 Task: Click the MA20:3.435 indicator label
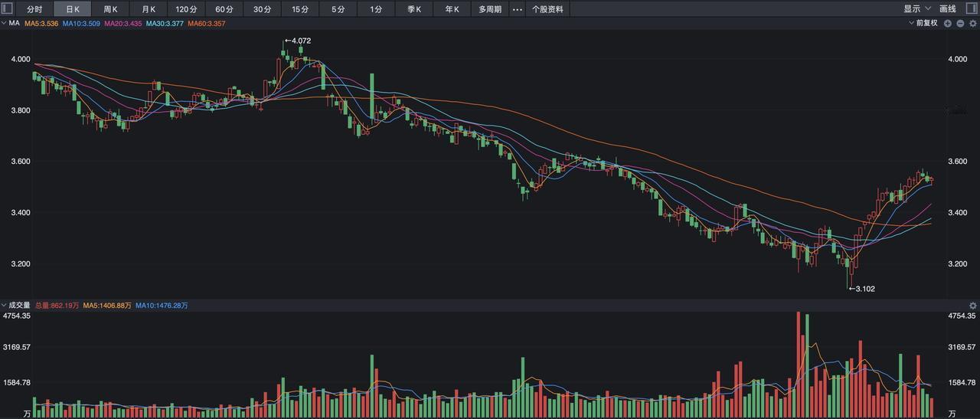tap(122, 24)
